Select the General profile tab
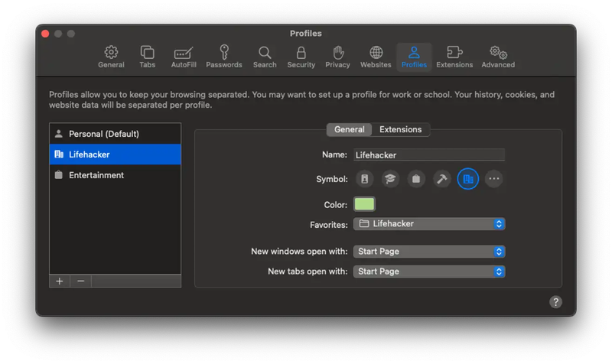 coord(350,130)
